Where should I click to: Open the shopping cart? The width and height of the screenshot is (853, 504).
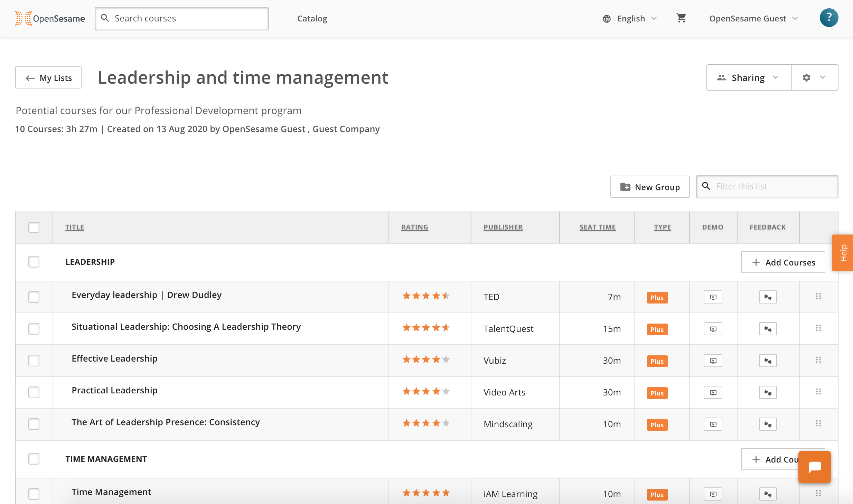coord(681,18)
